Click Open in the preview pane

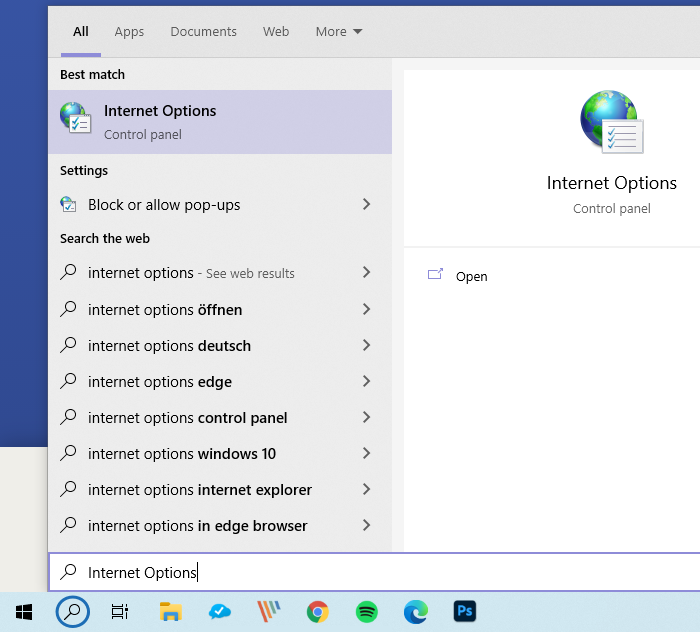(471, 277)
